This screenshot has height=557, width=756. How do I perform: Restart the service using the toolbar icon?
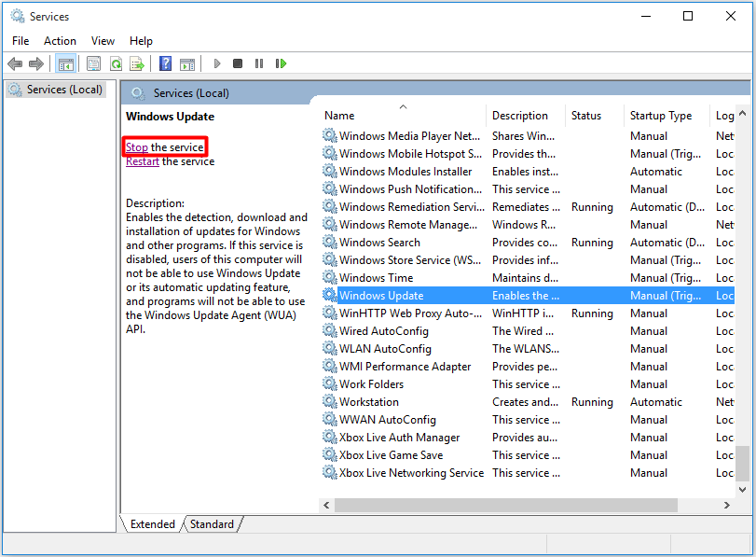coord(282,63)
